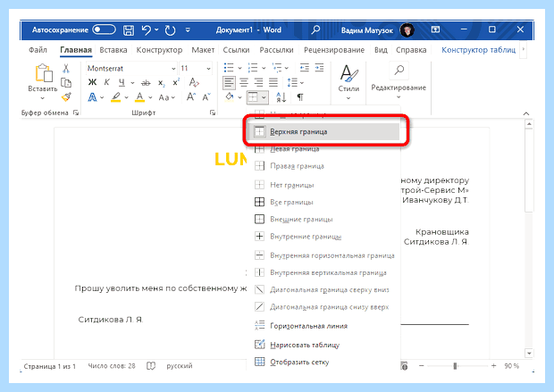Open the Справка tab

point(411,50)
